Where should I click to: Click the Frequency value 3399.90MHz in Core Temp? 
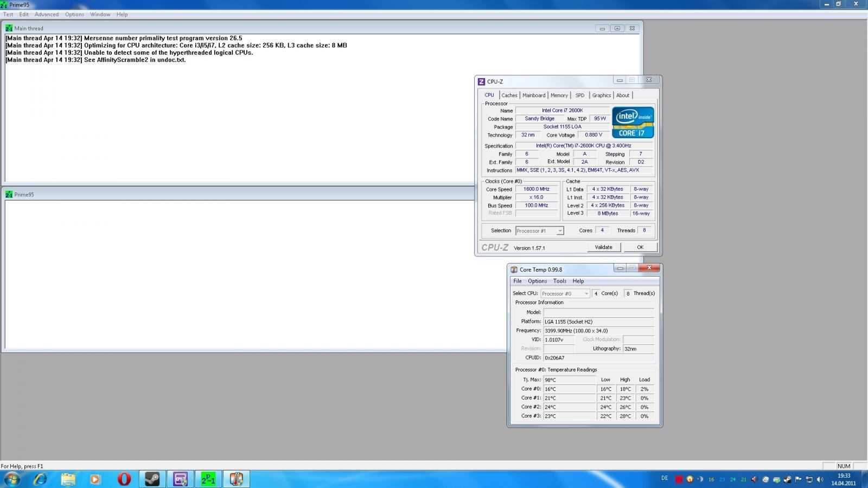click(x=599, y=331)
